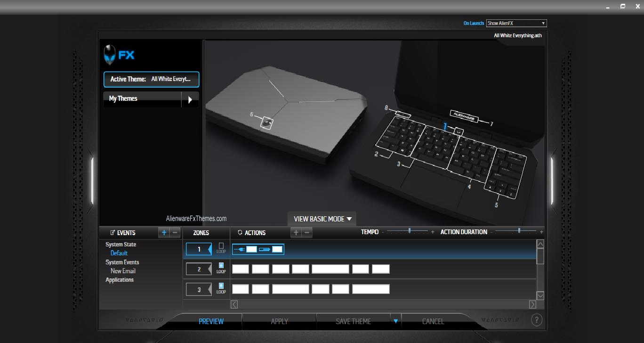This screenshot has width=644, height=343.
Task: Add a new event with the plus button
Action: [164, 233]
